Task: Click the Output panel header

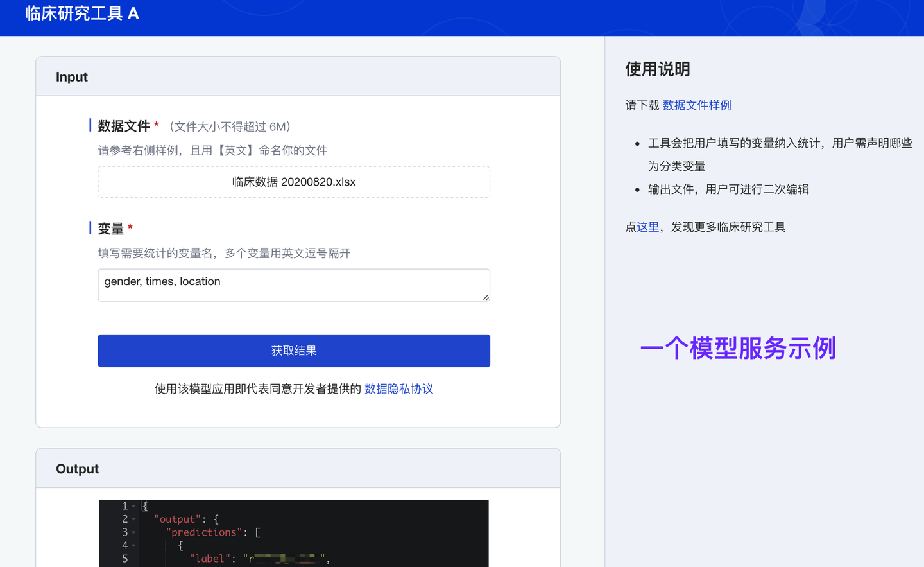Action: pyautogui.click(x=77, y=469)
